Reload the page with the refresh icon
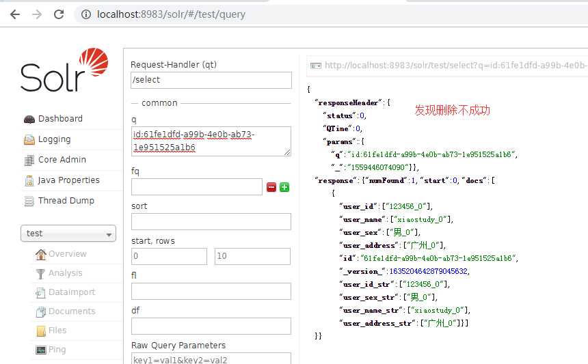The image size is (588, 364). tap(59, 14)
